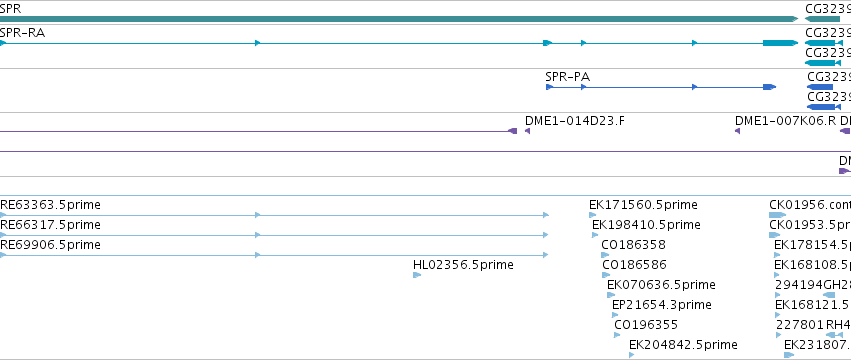
Task: Click the EK070636.5prime EST marker
Action: pos(611,295)
